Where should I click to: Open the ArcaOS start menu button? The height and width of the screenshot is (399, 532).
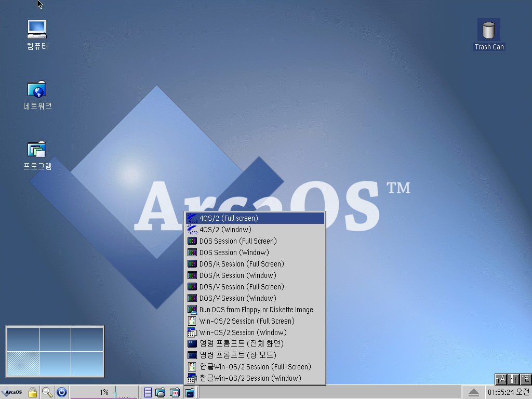[x=12, y=392]
